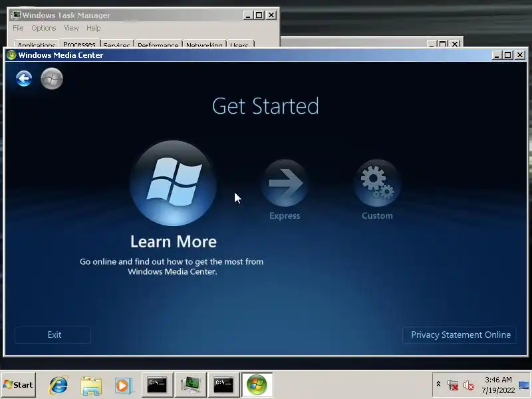Image resolution: width=532 pixels, height=399 pixels.
Task: Close the untitled window behind Media Center
Action: (x=455, y=44)
